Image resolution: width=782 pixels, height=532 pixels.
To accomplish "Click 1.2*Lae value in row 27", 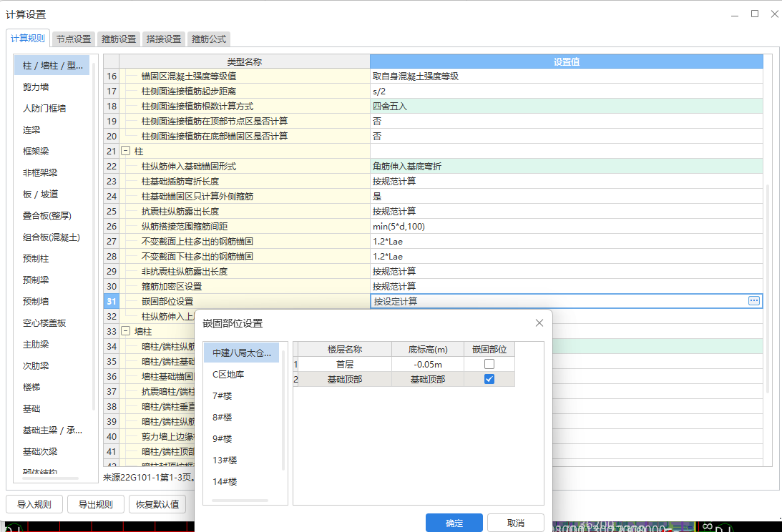I will [567, 241].
